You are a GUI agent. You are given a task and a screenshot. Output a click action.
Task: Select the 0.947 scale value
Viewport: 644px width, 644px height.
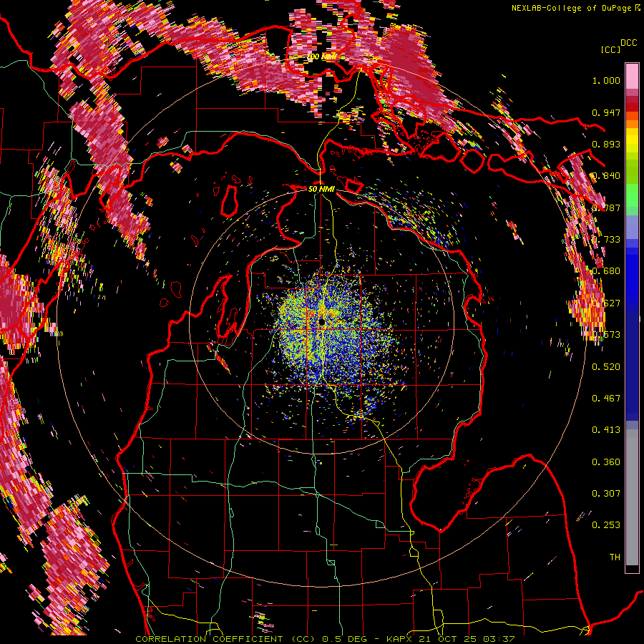click(x=606, y=112)
